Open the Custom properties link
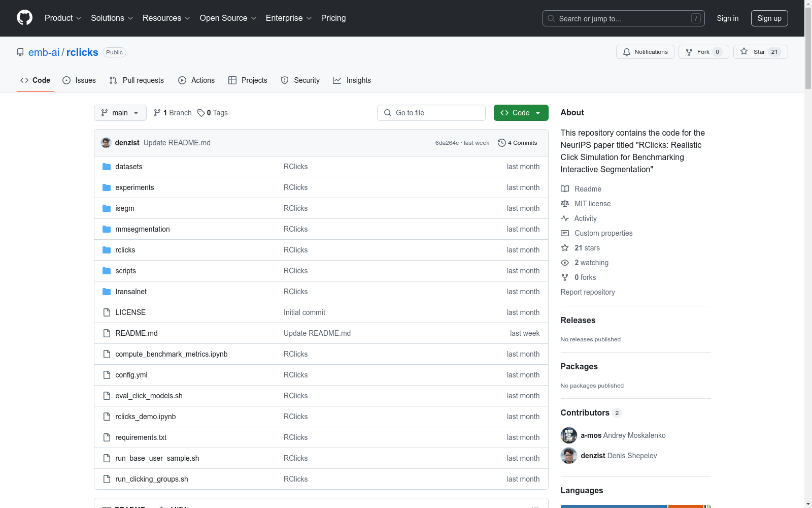 click(x=597, y=233)
